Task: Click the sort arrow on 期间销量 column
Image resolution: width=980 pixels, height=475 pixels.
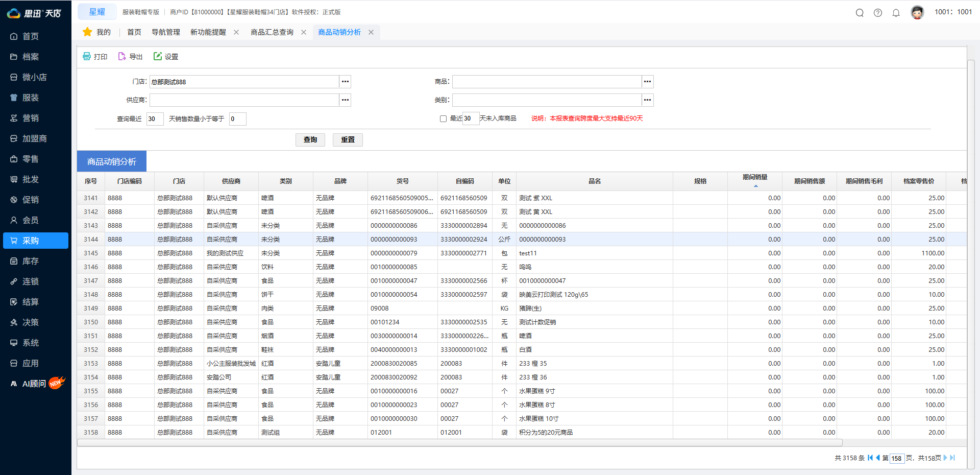Action: [756, 186]
